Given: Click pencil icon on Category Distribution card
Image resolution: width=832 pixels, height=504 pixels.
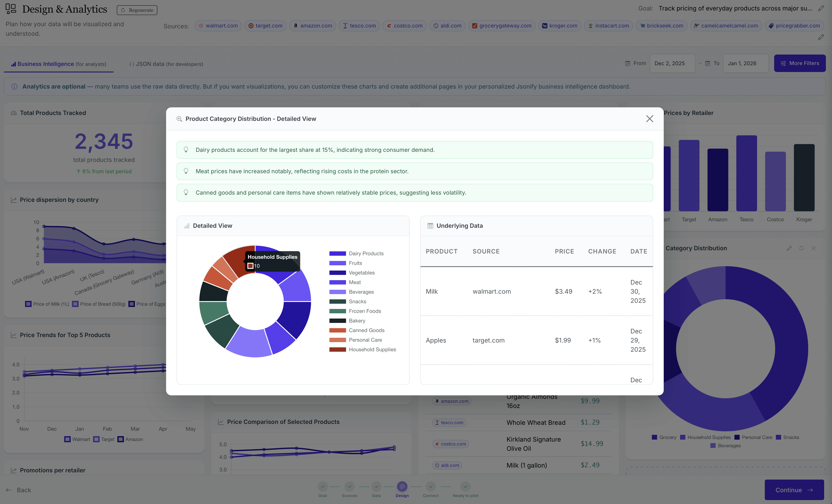Looking at the screenshot, I should (789, 248).
